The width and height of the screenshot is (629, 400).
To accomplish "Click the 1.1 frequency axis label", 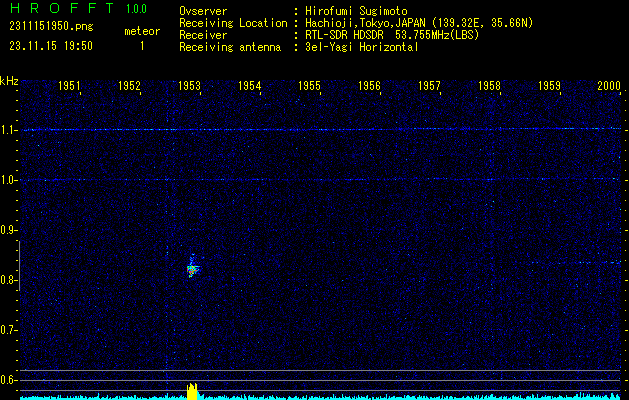I will coord(9,130).
